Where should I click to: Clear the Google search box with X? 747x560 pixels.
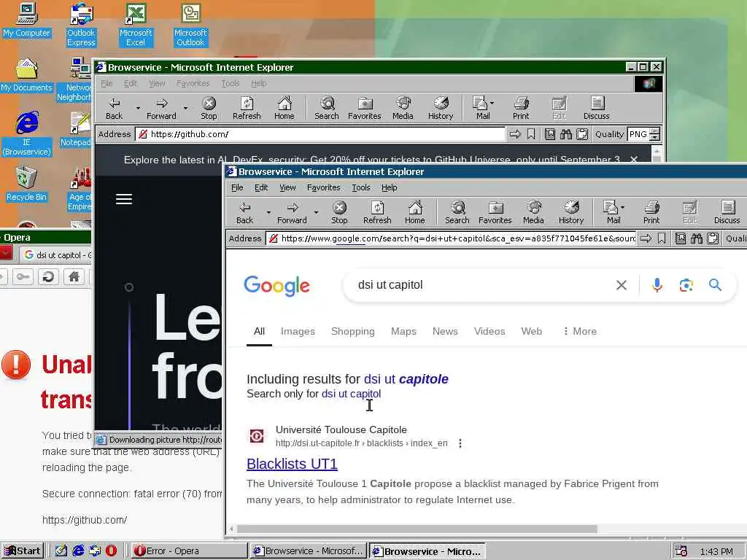(x=622, y=285)
